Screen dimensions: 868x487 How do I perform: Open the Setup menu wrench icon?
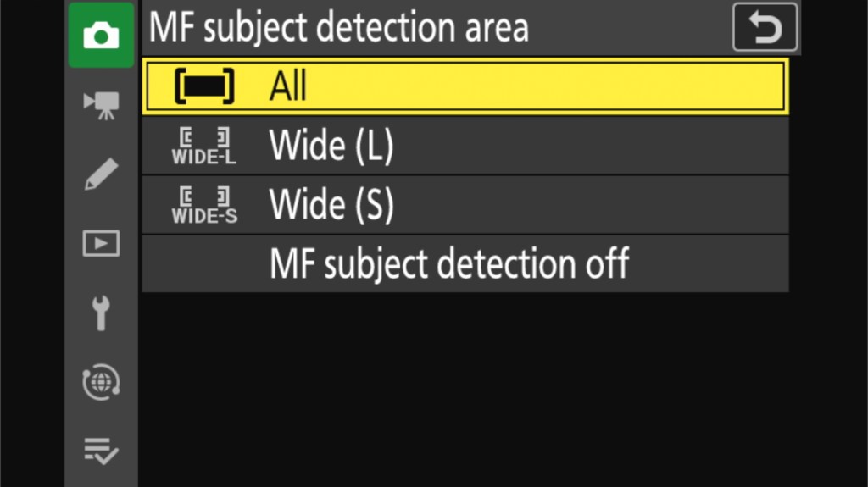pyautogui.click(x=101, y=313)
